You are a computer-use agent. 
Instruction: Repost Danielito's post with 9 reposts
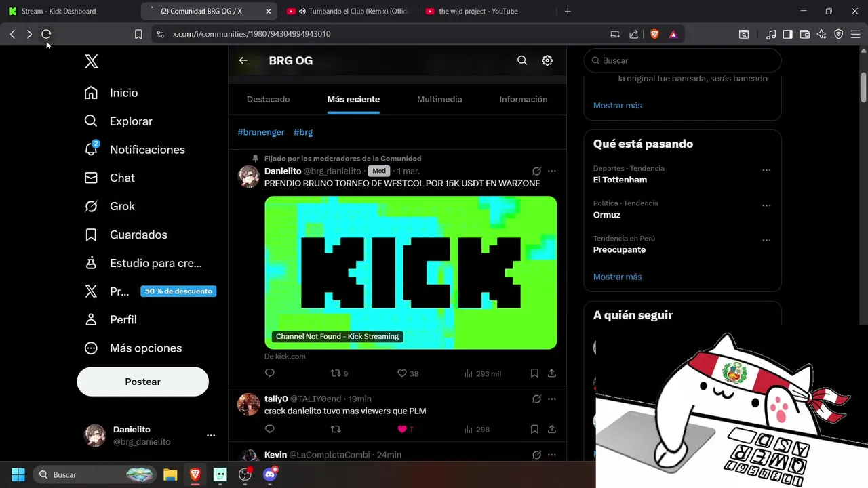(x=338, y=373)
